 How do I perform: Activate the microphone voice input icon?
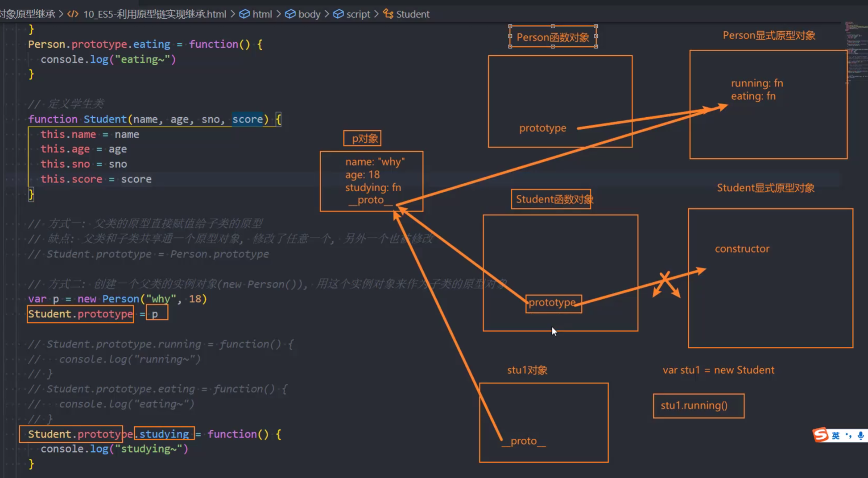[860, 436]
